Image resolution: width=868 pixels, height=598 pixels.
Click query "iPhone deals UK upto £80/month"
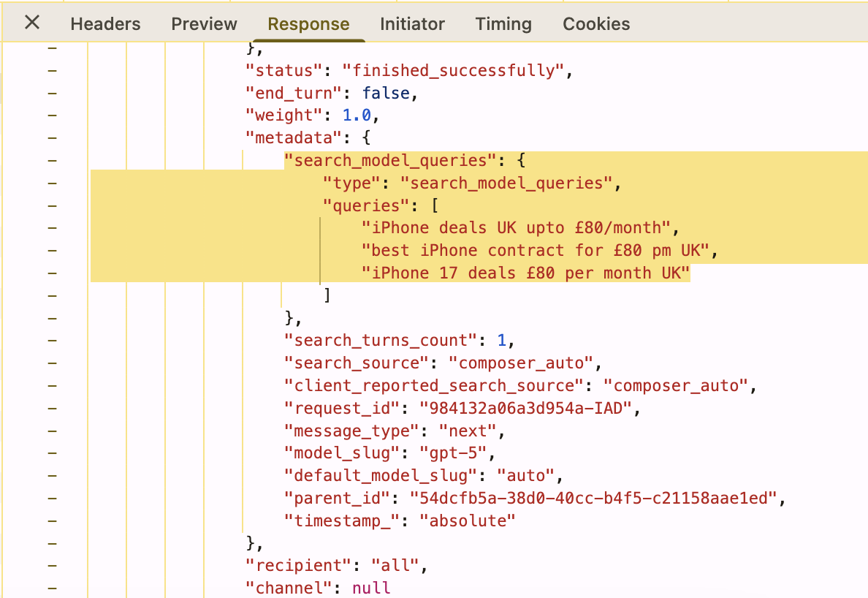tap(516, 228)
